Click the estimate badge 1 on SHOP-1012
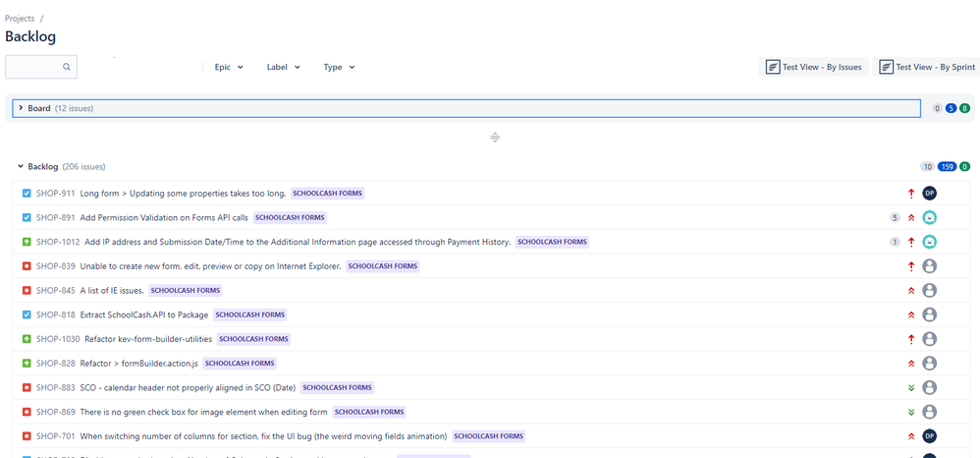Screen dimensions: 980x458 [x=895, y=242]
